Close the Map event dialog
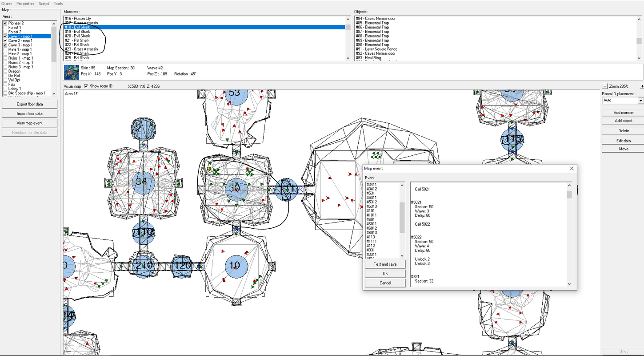The height and width of the screenshot is (356, 644). [x=572, y=169]
